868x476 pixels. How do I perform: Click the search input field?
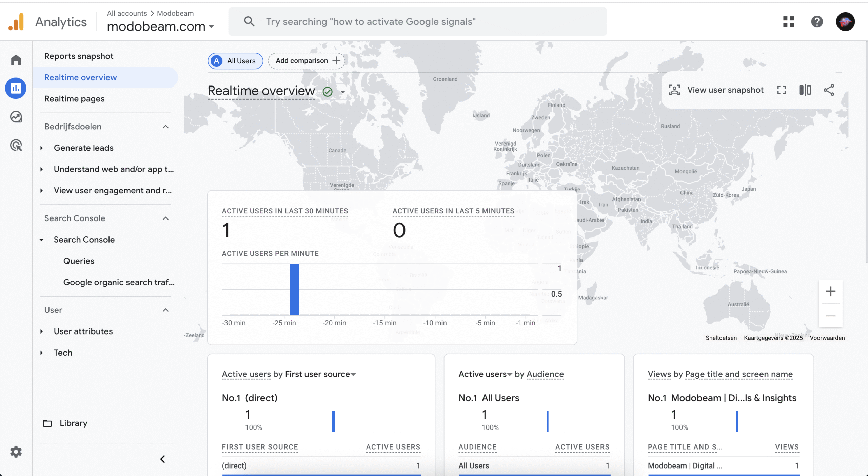(417, 22)
